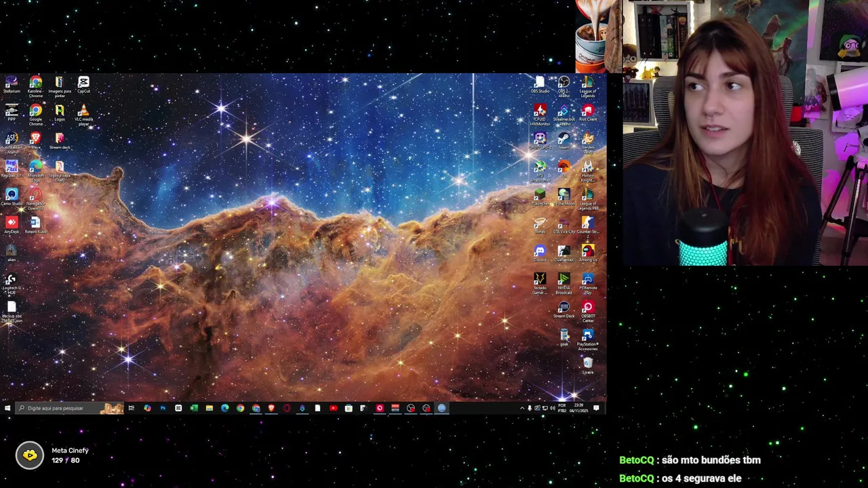Open the Roteiro Kubb Word document

(x=35, y=225)
